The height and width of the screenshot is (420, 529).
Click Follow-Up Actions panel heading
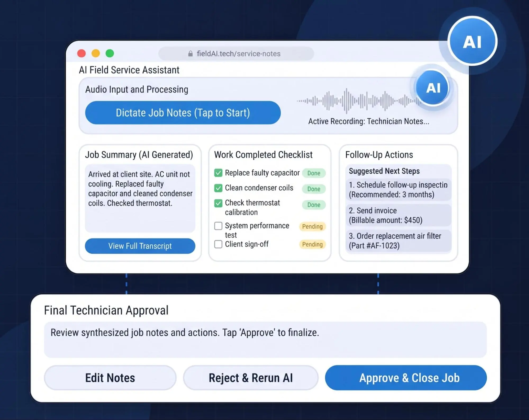coord(379,155)
